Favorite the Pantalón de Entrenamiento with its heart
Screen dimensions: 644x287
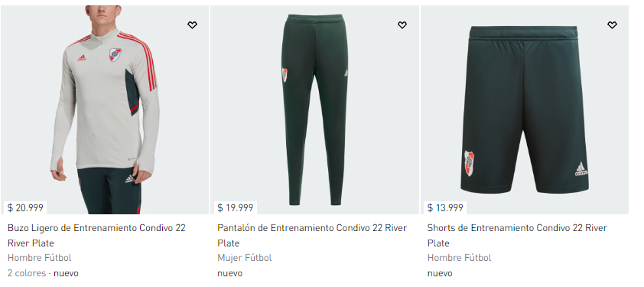click(402, 25)
